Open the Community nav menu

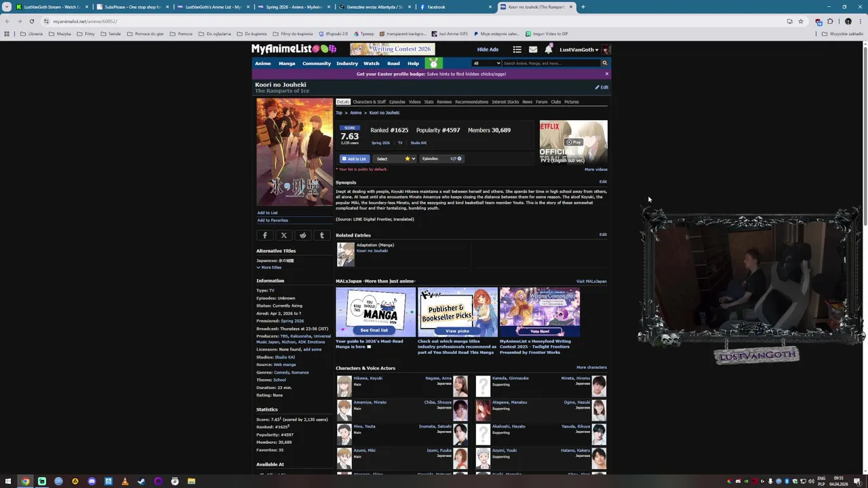[317, 63]
